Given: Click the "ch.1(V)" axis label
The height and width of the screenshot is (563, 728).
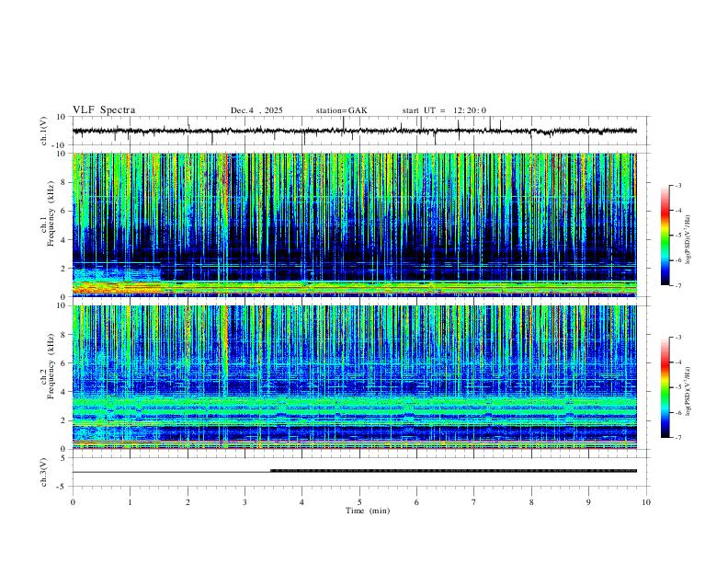Looking at the screenshot, I should point(44,131).
